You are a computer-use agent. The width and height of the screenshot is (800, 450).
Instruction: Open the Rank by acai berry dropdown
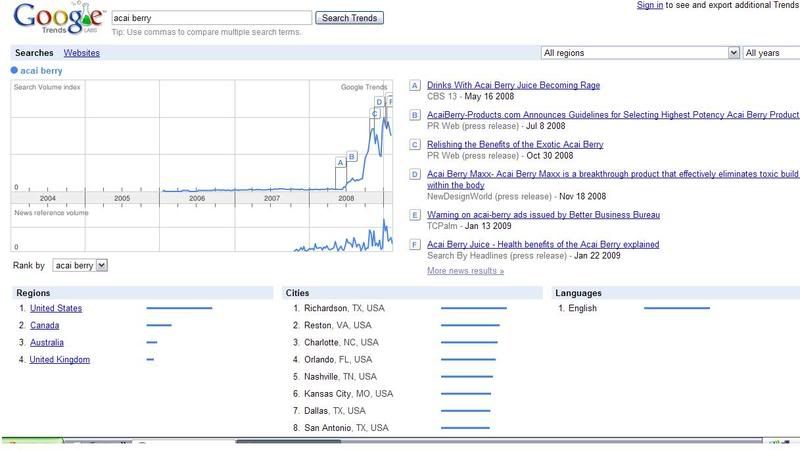(80, 265)
